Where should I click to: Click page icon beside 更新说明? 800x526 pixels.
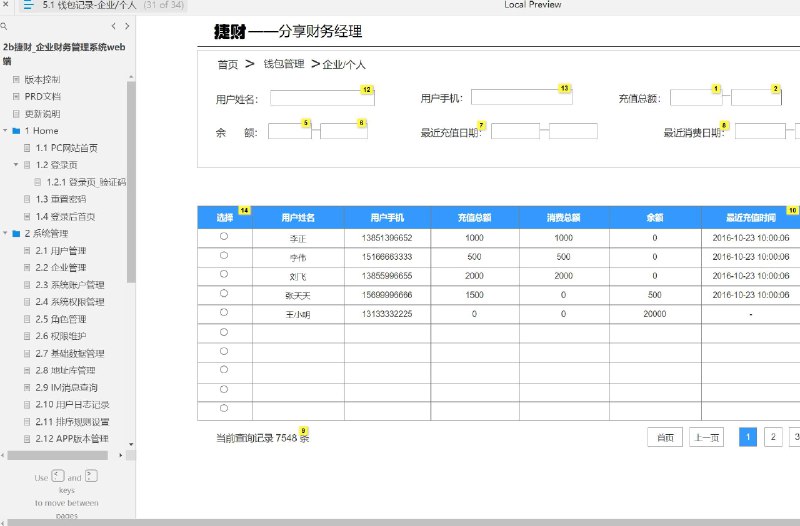pos(16,114)
